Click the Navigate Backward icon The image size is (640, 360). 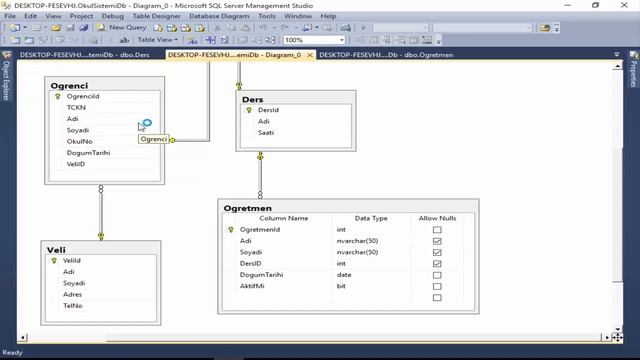coord(307,28)
